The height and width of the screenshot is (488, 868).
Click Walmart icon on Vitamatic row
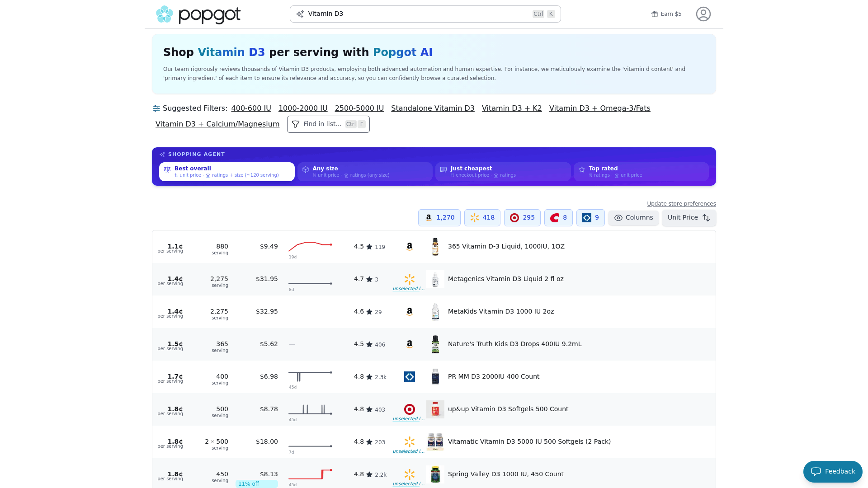[409, 442]
